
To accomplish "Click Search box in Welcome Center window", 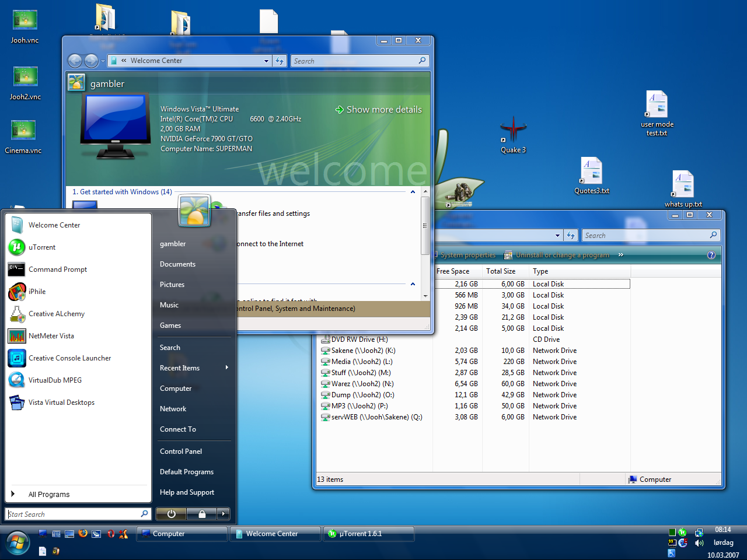I will point(359,61).
